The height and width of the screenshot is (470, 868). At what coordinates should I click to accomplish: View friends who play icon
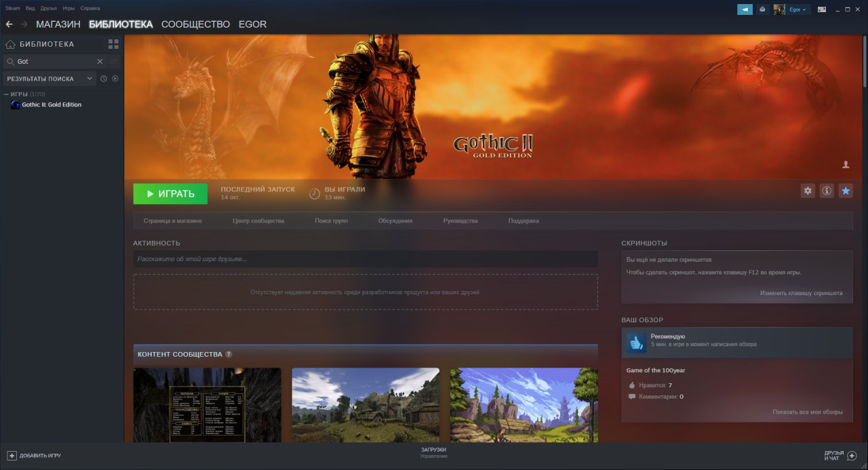pos(846,165)
